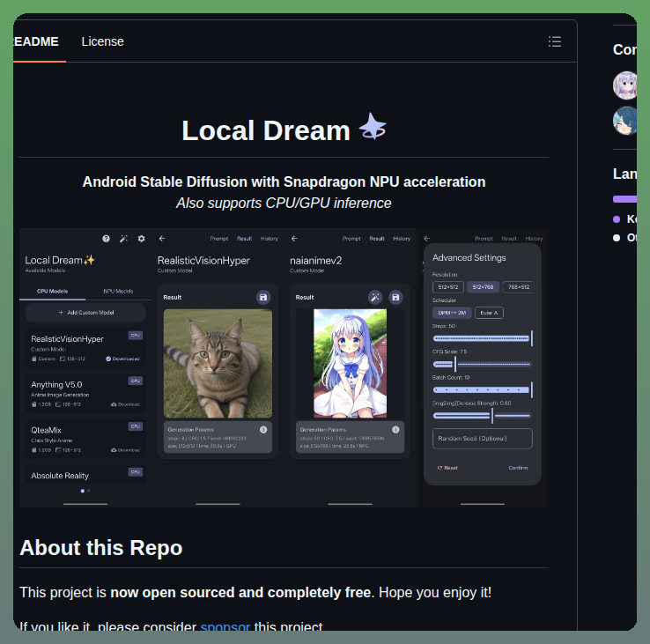
Task: Follow the sponsor link
Action: pos(225,626)
